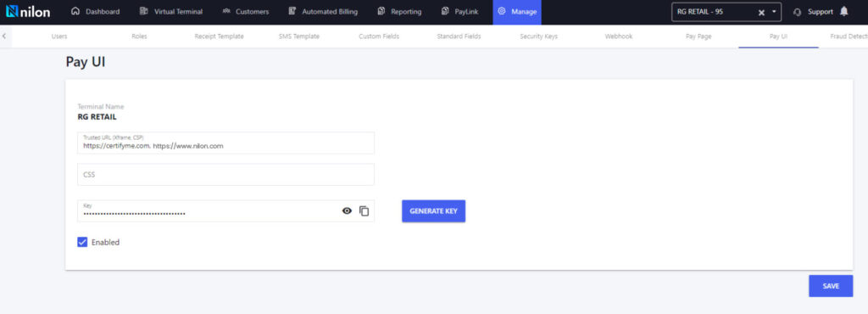Open PayLink section

460,12
